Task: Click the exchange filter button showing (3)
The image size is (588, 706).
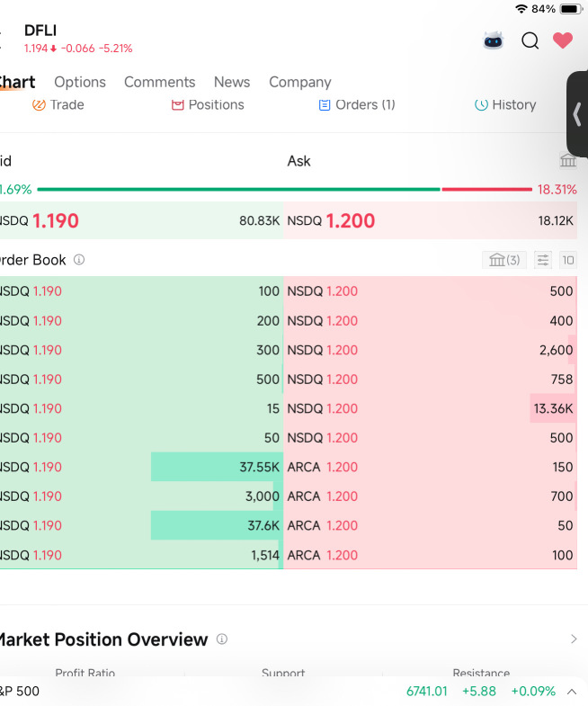Action: 504,260
